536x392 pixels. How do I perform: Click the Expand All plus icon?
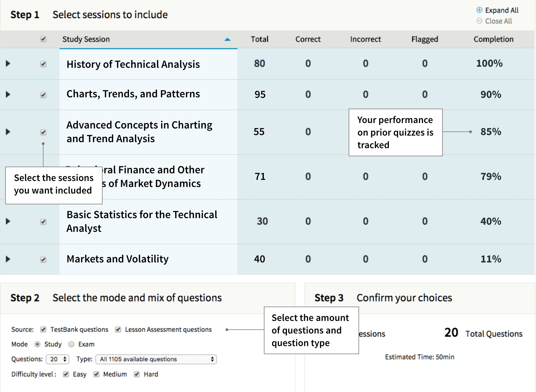tap(479, 10)
